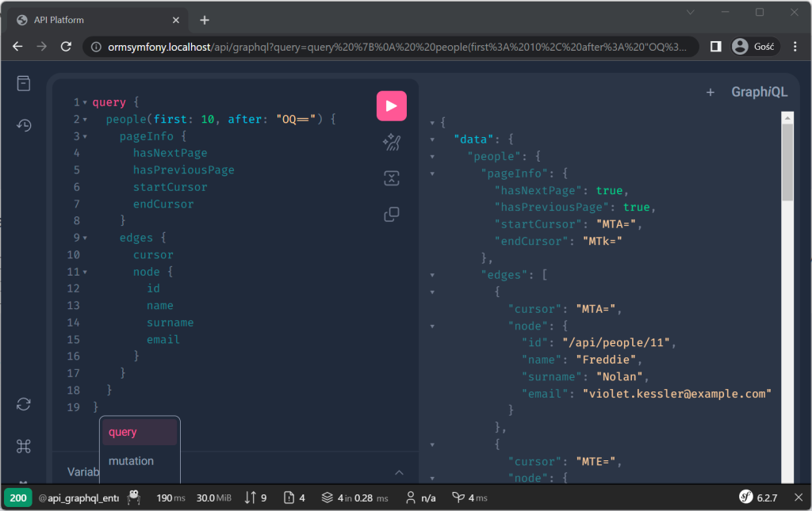Viewport: 812px width, 511px height.
Task: Fold the pageInfo block on line 3
Action: click(x=85, y=136)
